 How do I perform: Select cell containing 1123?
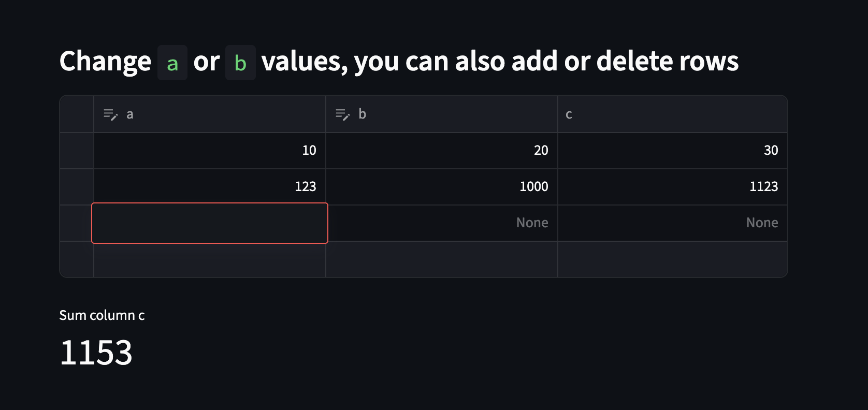[673, 187]
